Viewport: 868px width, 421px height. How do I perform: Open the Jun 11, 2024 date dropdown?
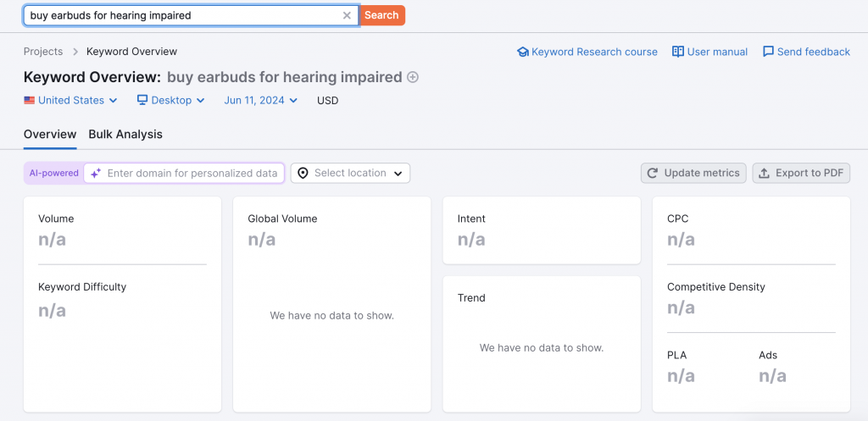tap(261, 101)
